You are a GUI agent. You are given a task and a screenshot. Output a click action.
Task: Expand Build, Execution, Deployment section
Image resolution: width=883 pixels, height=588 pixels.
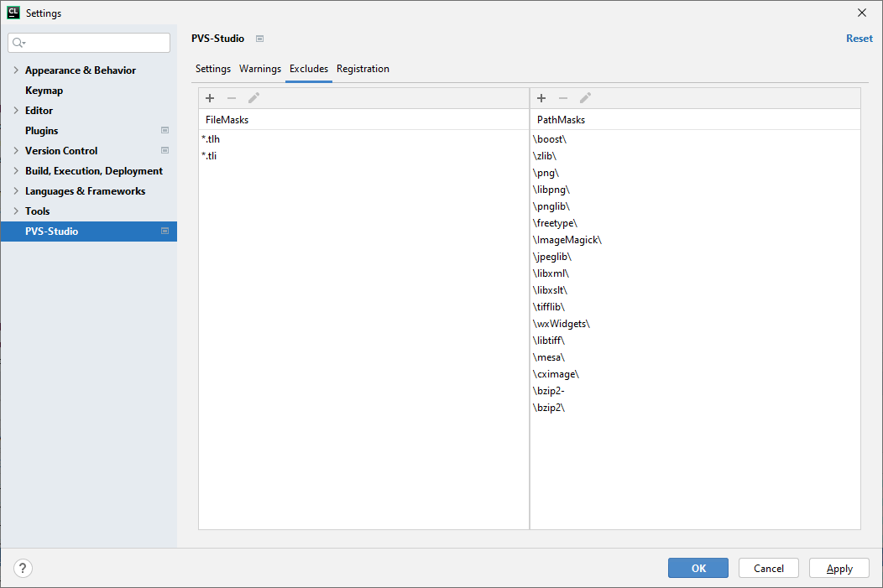16,171
